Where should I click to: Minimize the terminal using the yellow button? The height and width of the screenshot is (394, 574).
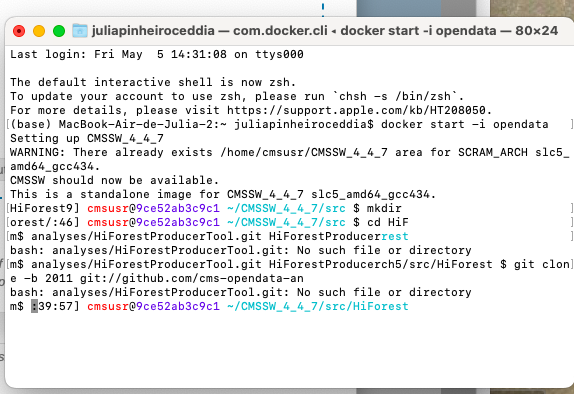(39, 31)
